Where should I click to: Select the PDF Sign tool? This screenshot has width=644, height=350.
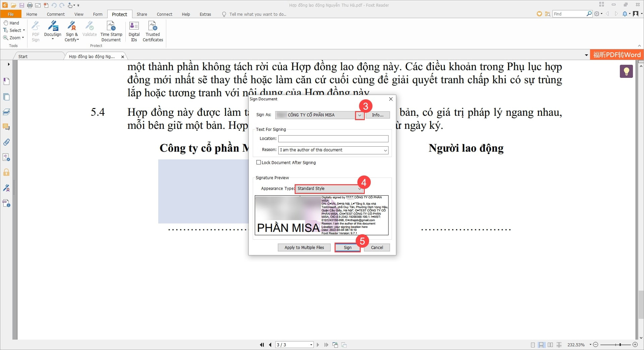pos(35,30)
